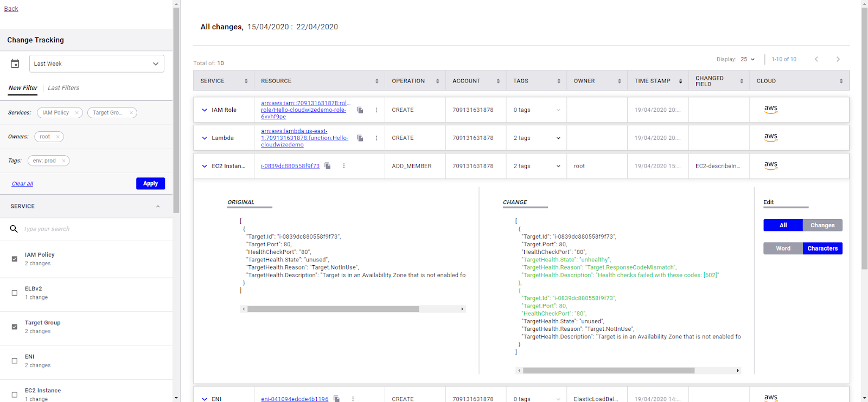
Task: Show all lines in diff view
Action: [x=783, y=225]
